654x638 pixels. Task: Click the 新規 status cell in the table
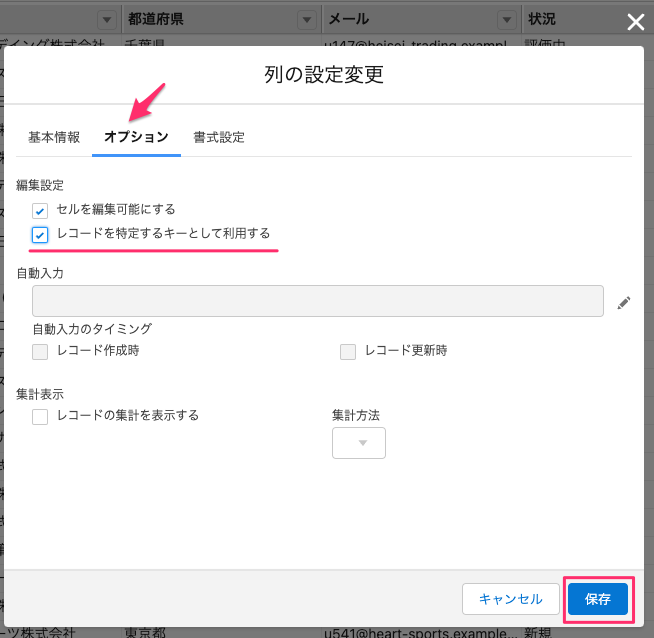coord(538,633)
